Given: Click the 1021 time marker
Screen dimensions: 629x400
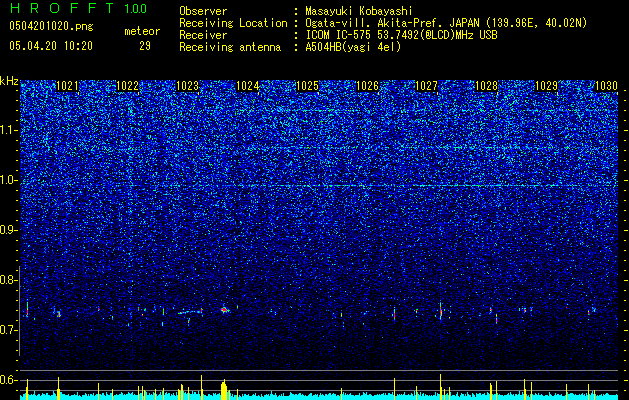Looking at the screenshot, I should [x=67, y=86].
